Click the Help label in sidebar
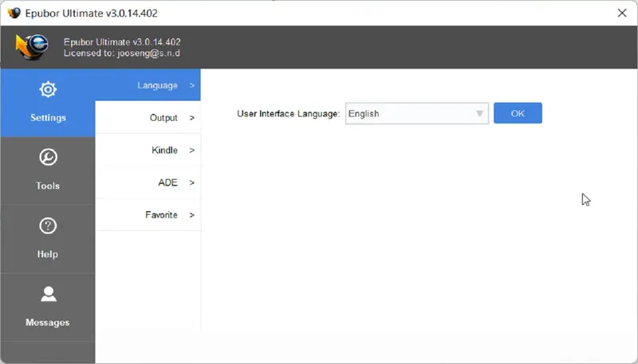 pos(48,255)
